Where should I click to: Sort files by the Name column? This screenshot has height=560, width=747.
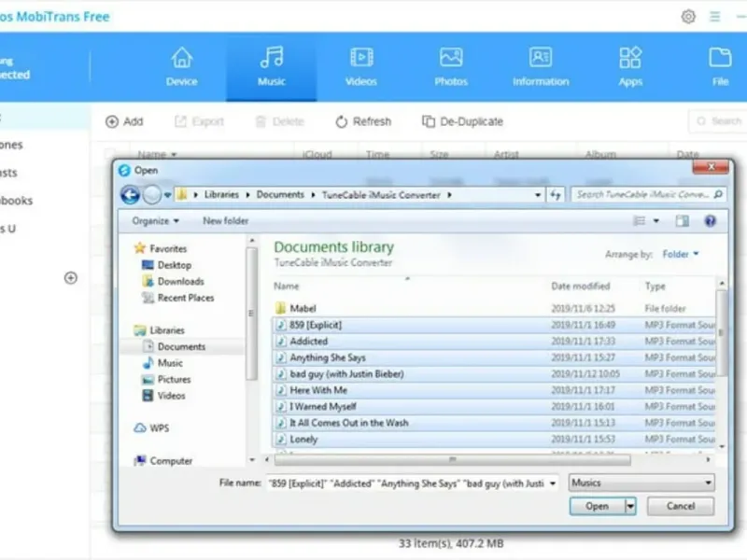pyautogui.click(x=287, y=287)
